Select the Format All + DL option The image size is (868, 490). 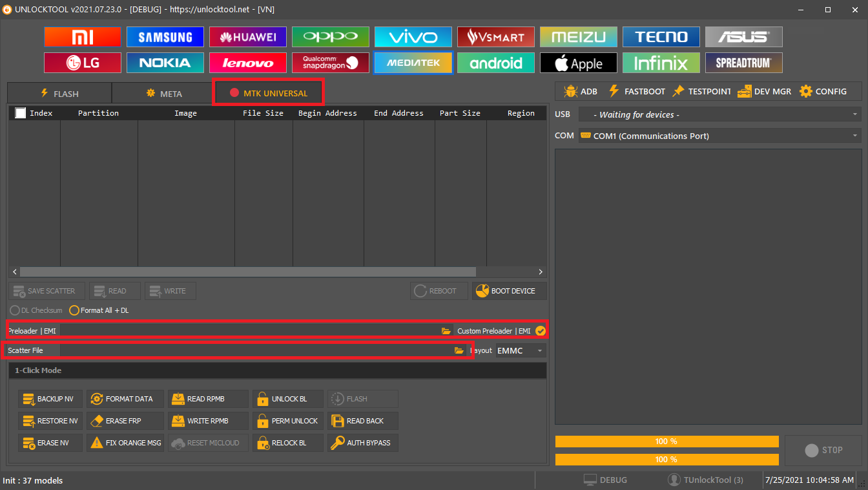pyautogui.click(x=99, y=310)
